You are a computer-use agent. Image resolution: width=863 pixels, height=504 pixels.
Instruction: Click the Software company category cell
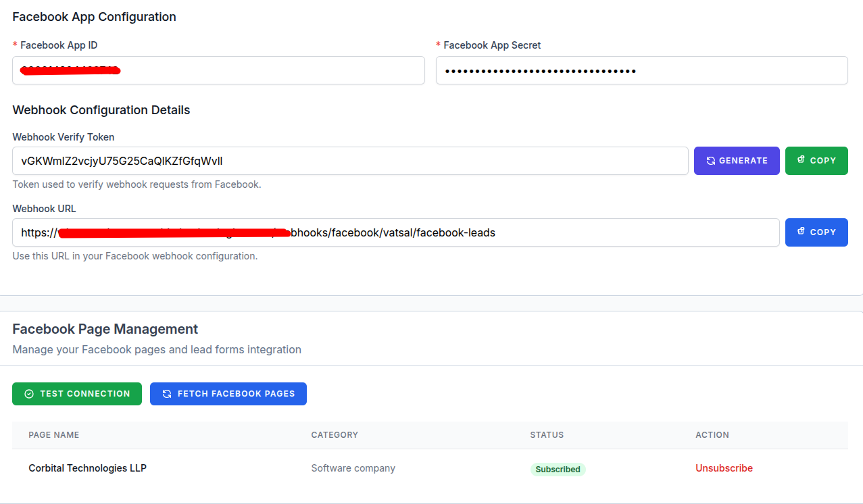[x=353, y=468]
